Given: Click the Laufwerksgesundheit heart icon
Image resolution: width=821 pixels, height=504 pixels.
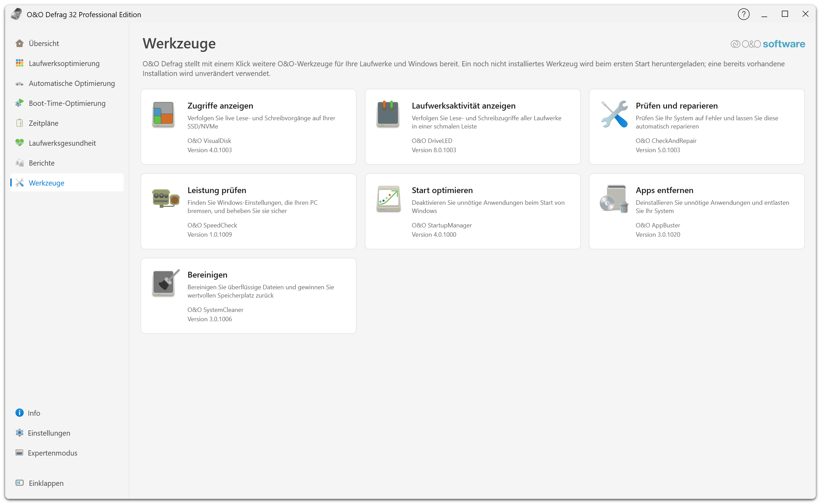Looking at the screenshot, I should 20,143.
